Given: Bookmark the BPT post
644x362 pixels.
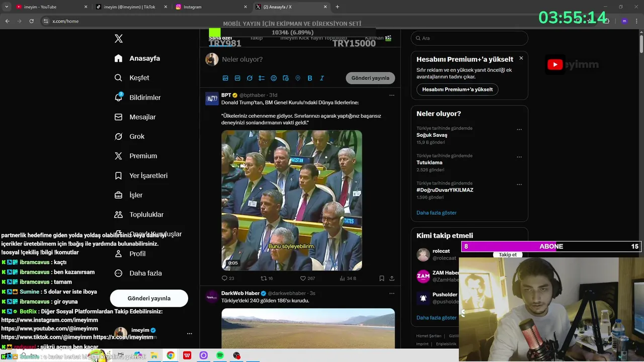Looking at the screenshot, I should 382,278.
